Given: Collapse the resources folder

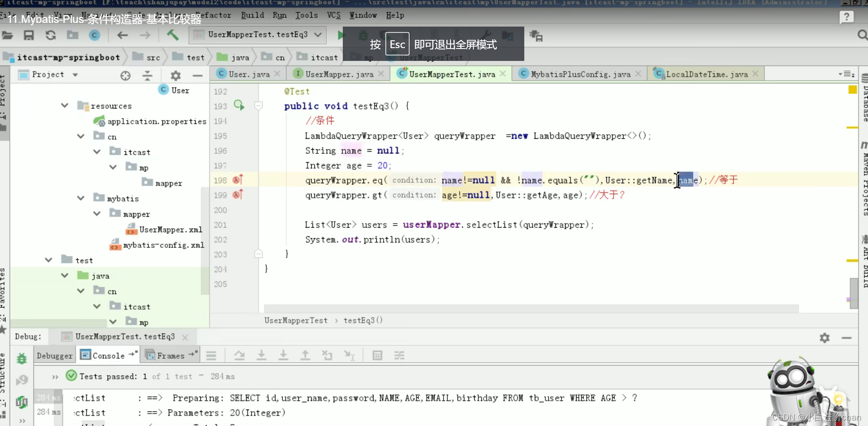Looking at the screenshot, I should tap(65, 106).
